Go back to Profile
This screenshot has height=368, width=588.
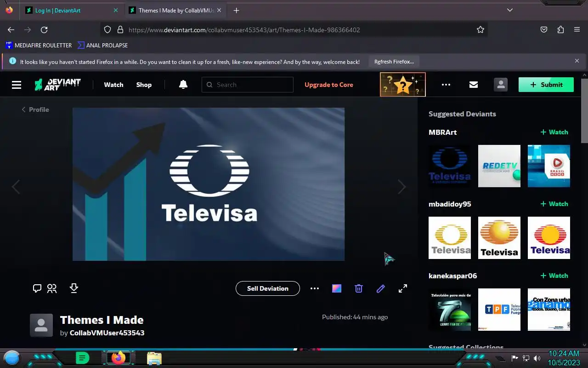click(x=35, y=109)
